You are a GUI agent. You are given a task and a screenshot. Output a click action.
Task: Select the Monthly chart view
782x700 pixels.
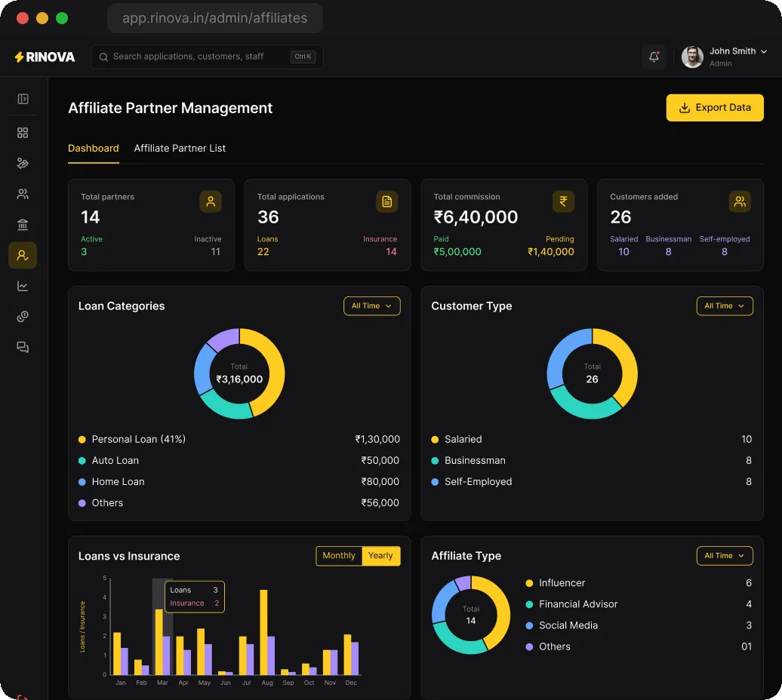339,555
